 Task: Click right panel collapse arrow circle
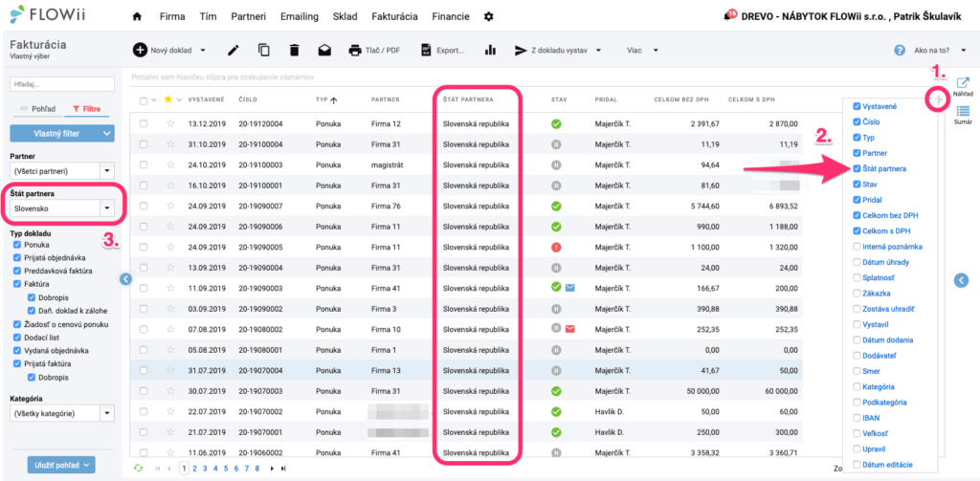click(961, 280)
